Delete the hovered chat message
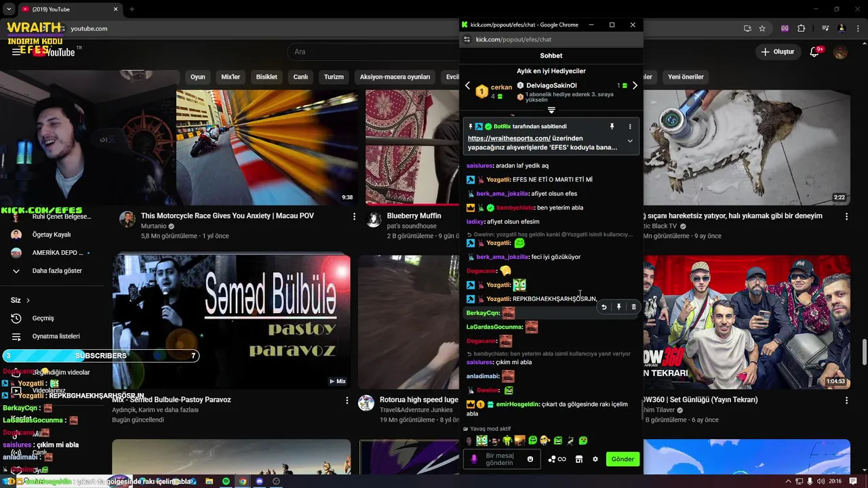 (x=633, y=307)
